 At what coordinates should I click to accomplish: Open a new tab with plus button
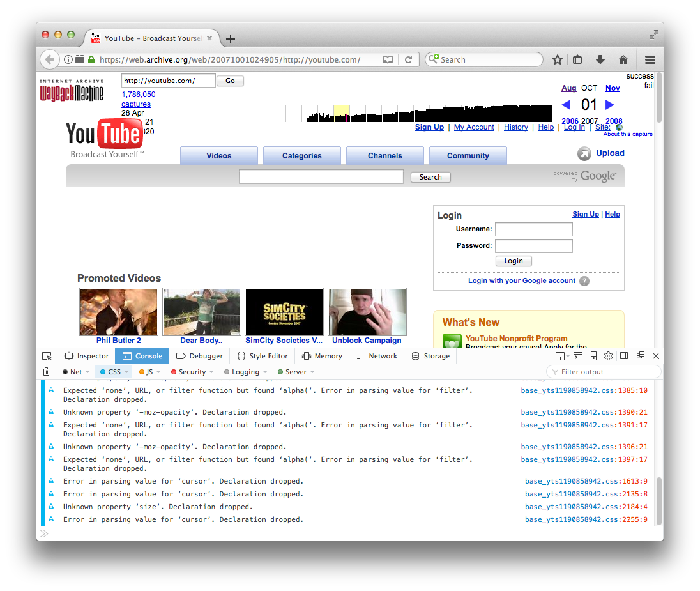click(x=231, y=39)
